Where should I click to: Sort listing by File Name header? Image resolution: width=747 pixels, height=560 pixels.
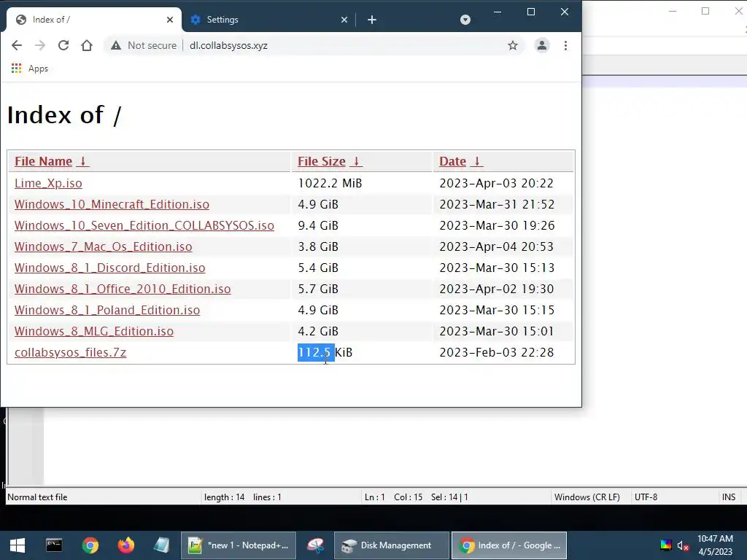(x=43, y=161)
